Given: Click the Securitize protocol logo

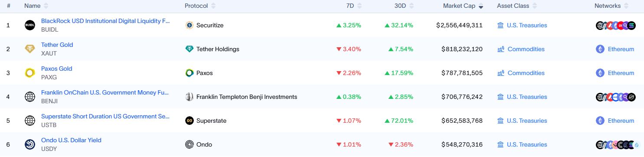Looking at the screenshot, I should pyautogui.click(x=189, y=25).
